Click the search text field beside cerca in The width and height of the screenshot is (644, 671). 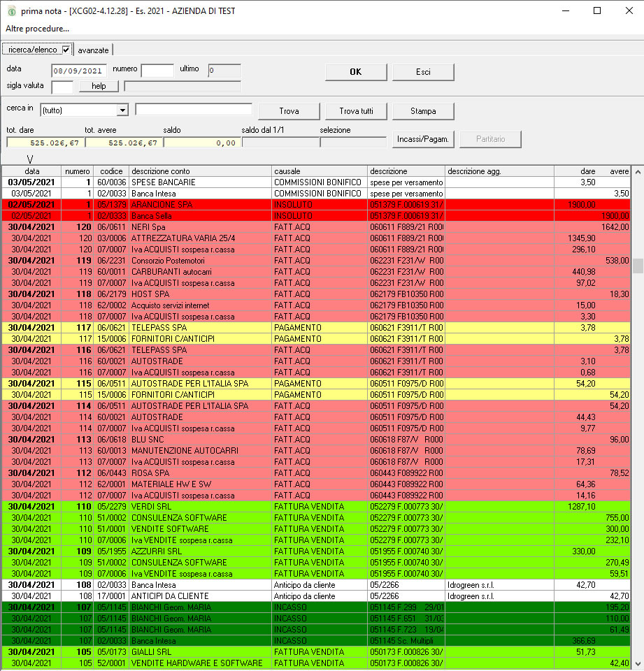(x=194, y=109)
